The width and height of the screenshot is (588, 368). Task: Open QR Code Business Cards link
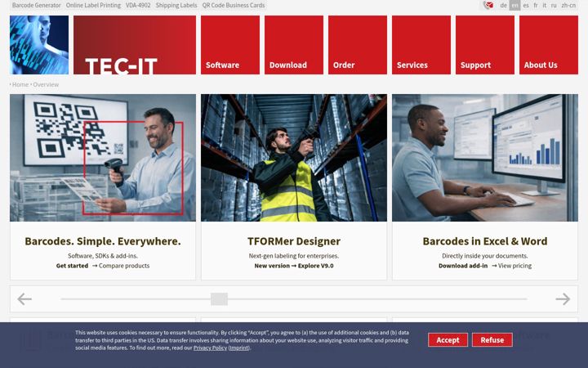tap(234, 5)
